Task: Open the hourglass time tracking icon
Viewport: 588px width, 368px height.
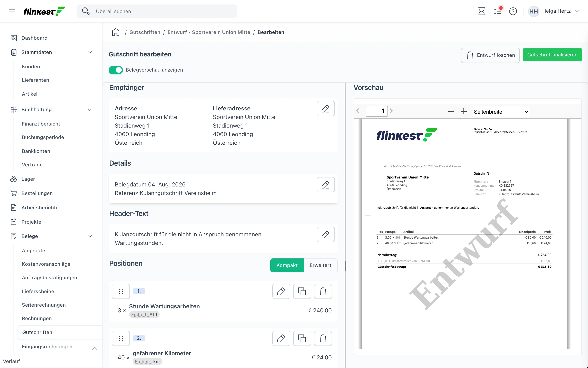Action: 481,11
